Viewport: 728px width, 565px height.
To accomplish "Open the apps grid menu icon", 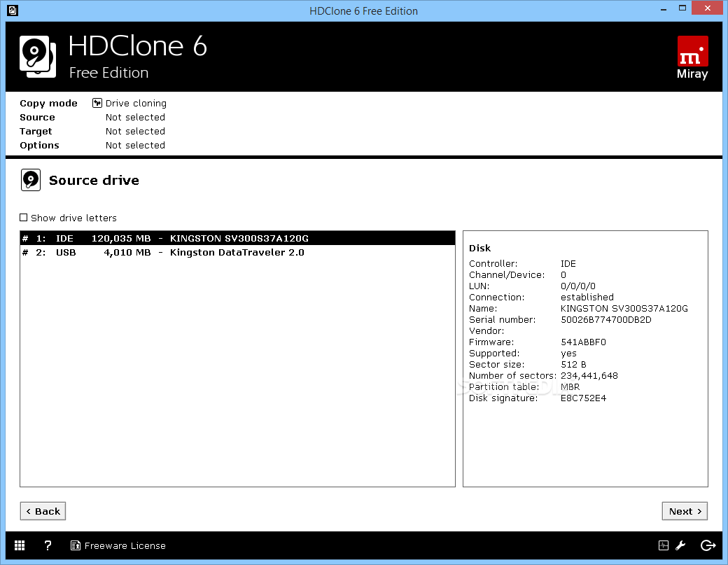I will coord(20,545).
